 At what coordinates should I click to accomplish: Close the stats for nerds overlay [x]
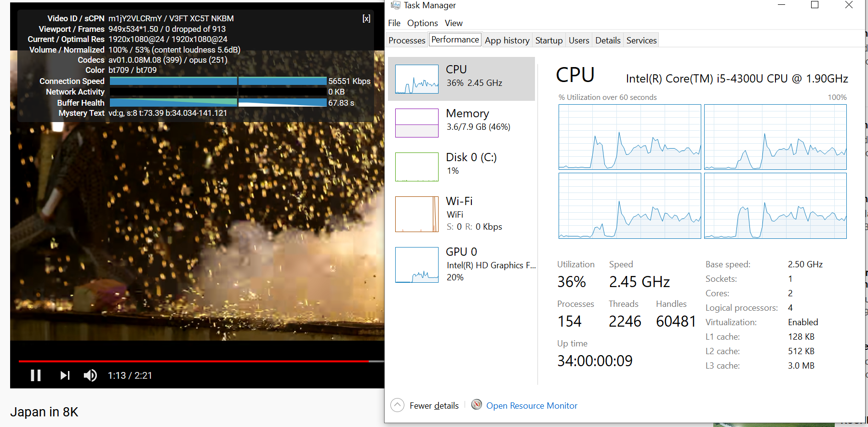point(366,18)
